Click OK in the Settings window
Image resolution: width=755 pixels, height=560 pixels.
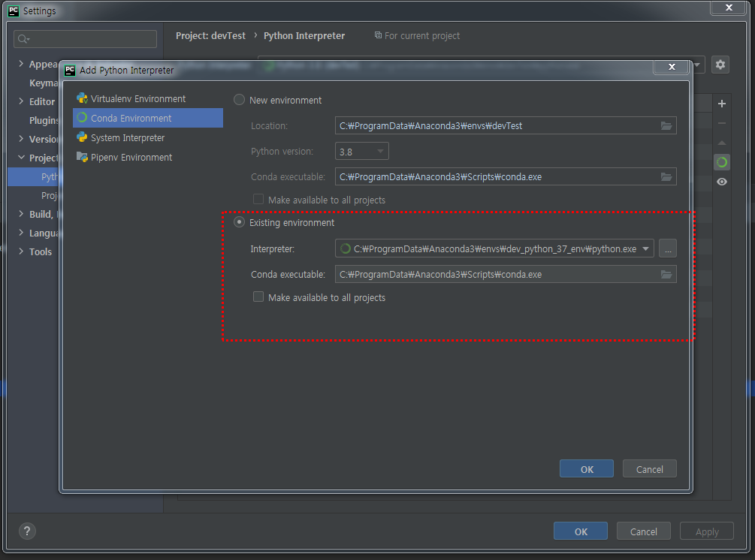tap(581, 531)
